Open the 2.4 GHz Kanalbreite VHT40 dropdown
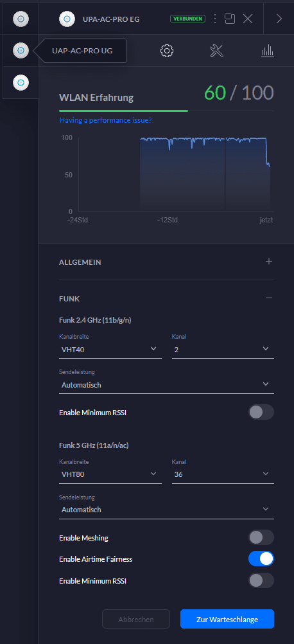Screen dimensions: 294x644 pos(110,349)
